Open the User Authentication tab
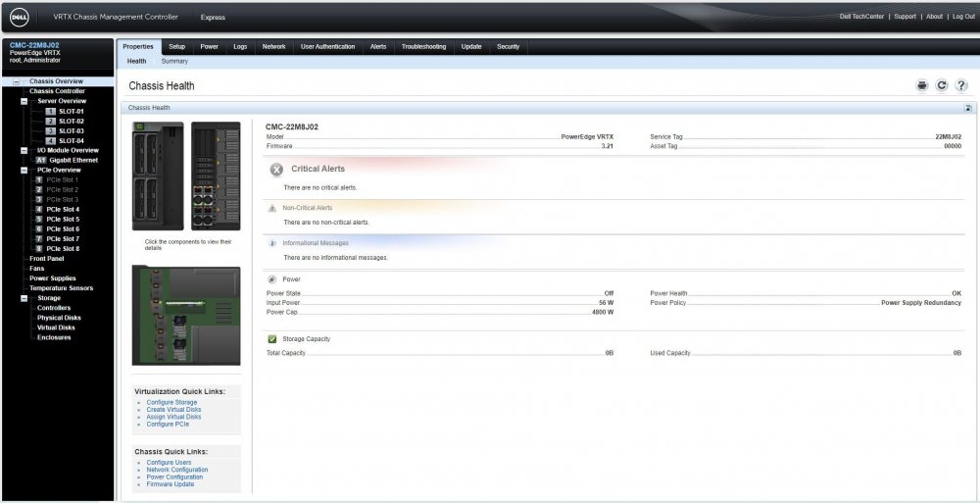The height and width of the screenshot is (503, 980). click(327, 47)
